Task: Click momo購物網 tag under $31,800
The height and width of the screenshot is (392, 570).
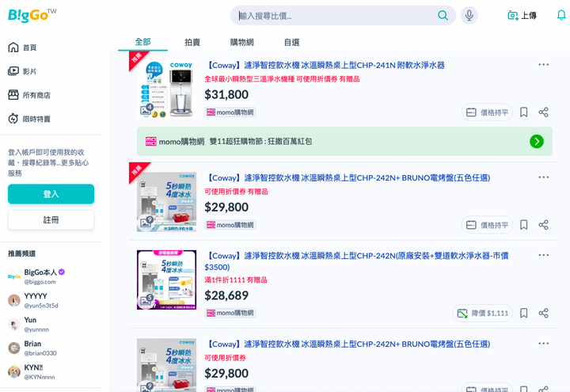Action: (x=230, y=112)
